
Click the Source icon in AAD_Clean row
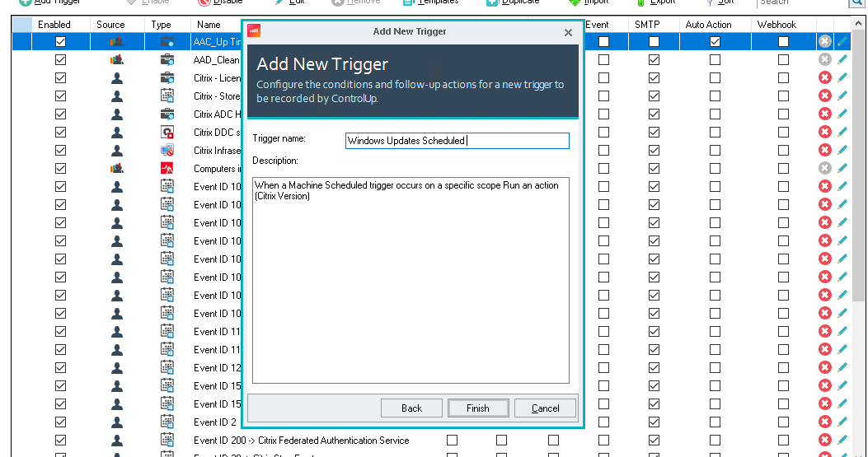tap(117, 60)
